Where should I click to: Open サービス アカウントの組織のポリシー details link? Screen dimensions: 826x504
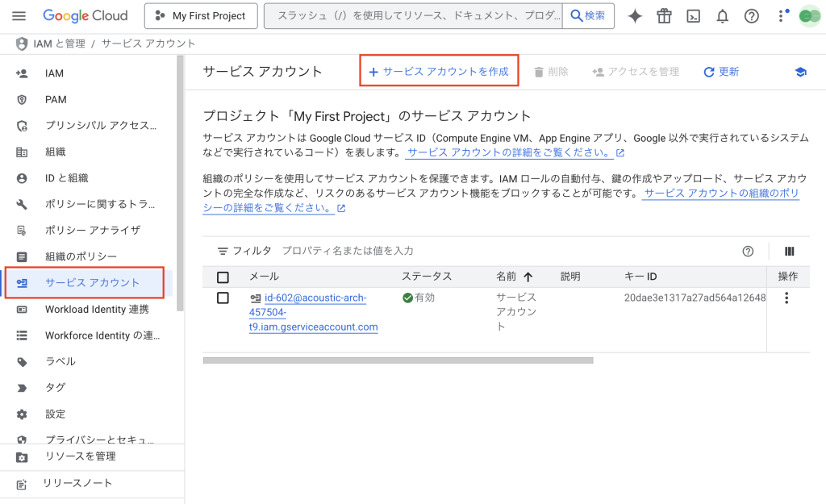pos(501,201)
